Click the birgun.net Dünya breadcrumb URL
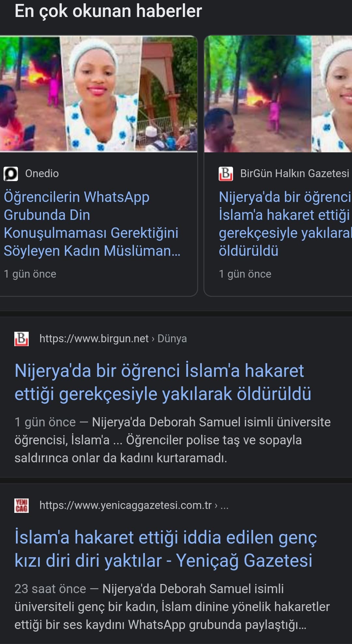The image size is (352, 644). [x=113, y=339]
